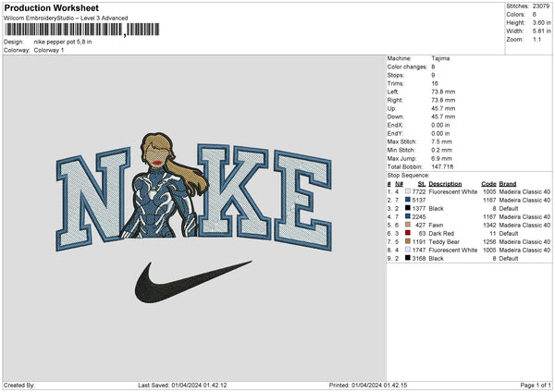This screenshot has height=392, width=555.
Task: Click the white swatch beside stitch count 1747
Action: pos(408,250)
